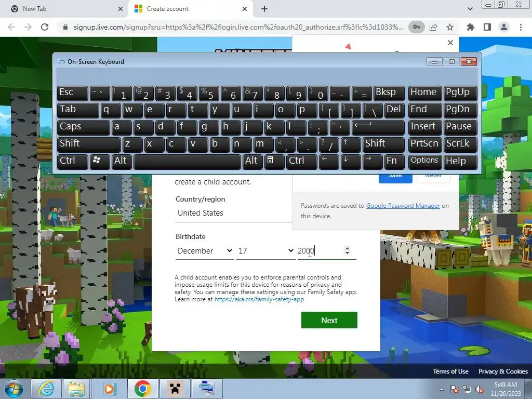Toggle the ScrLk key
This screenshot has width=532, height=399.
pyautogui.click(x=460, y=144)
